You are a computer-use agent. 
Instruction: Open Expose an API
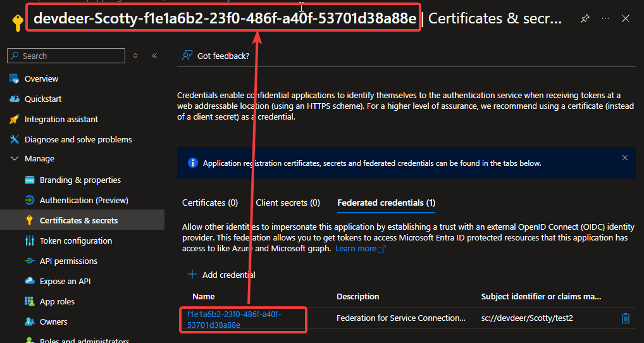click(x=65, y=282)
